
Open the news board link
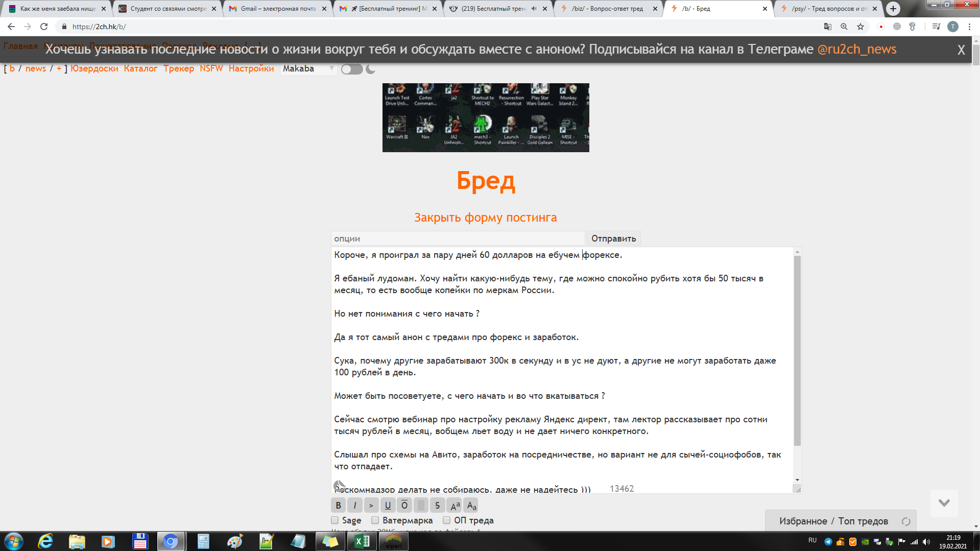[x=36, y=68]
